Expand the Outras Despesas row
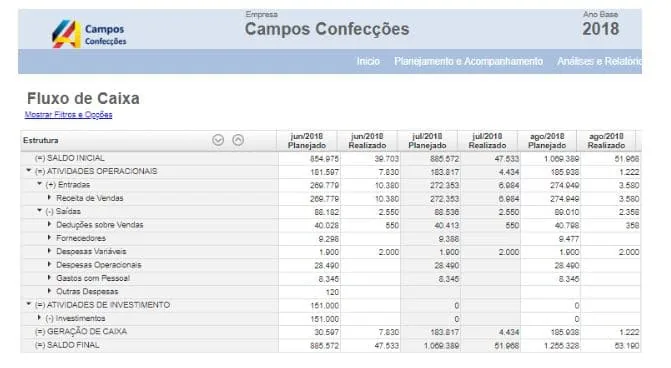 coord(49,291)
